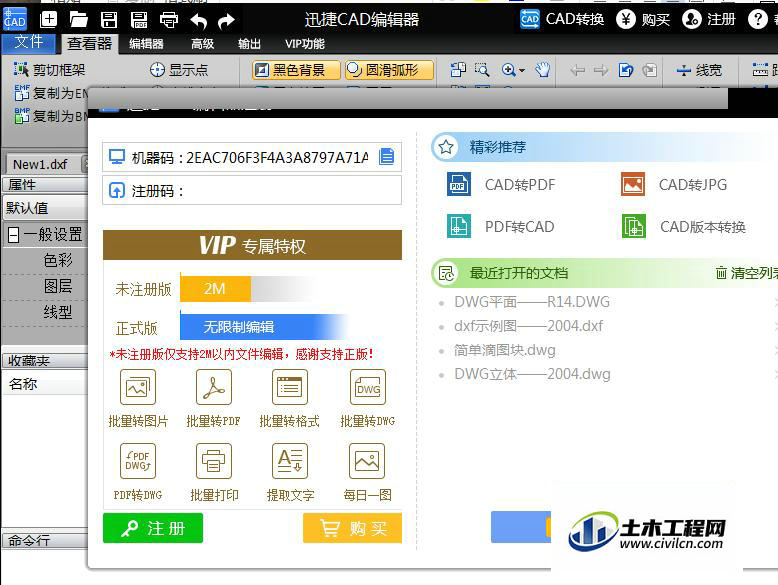Switch to the 高级 tab
Image resolution: width=778 pixels, height=585 pixels.
tap(202, 44)
